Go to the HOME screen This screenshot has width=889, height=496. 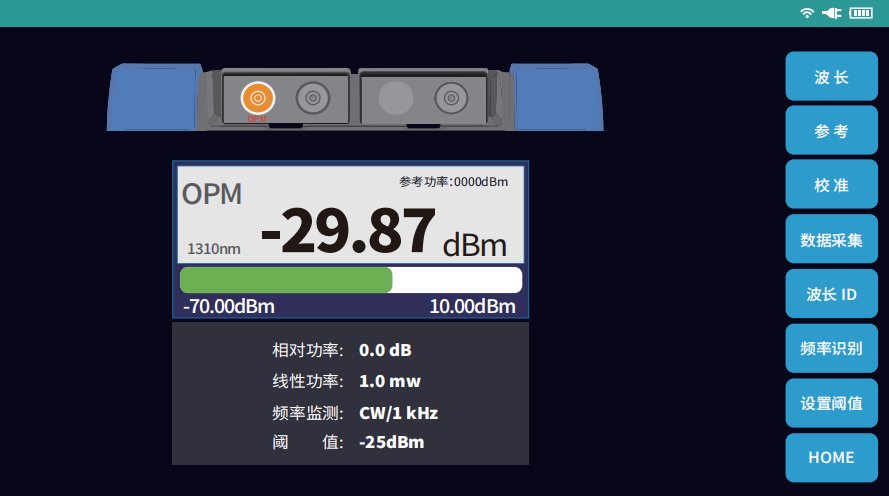831,457
